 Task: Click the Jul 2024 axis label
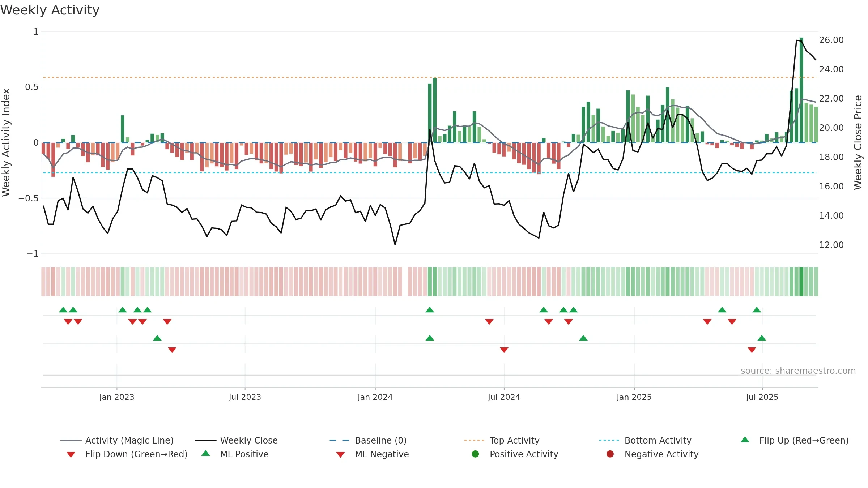point(504,397)
